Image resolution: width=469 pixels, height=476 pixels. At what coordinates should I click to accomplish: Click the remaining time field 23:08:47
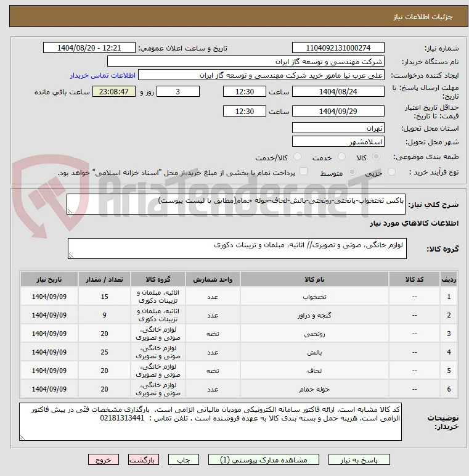point(114,92)
